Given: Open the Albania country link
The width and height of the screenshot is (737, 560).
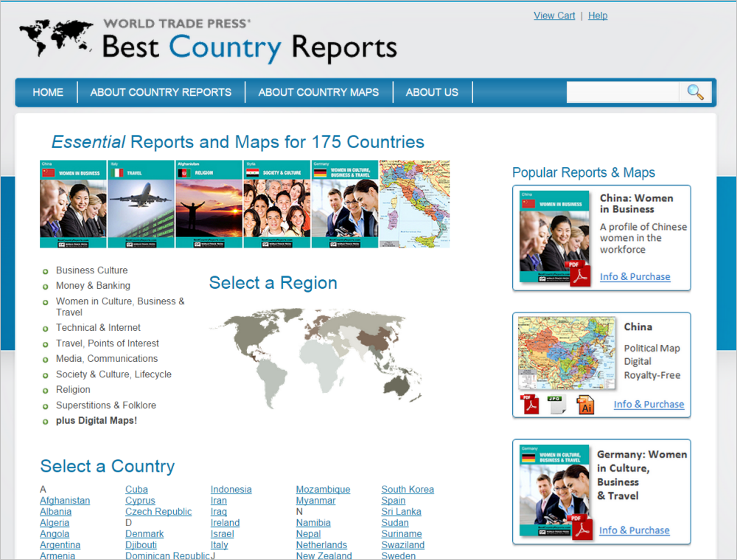Looking at the screenshot, I should point(56,512).
